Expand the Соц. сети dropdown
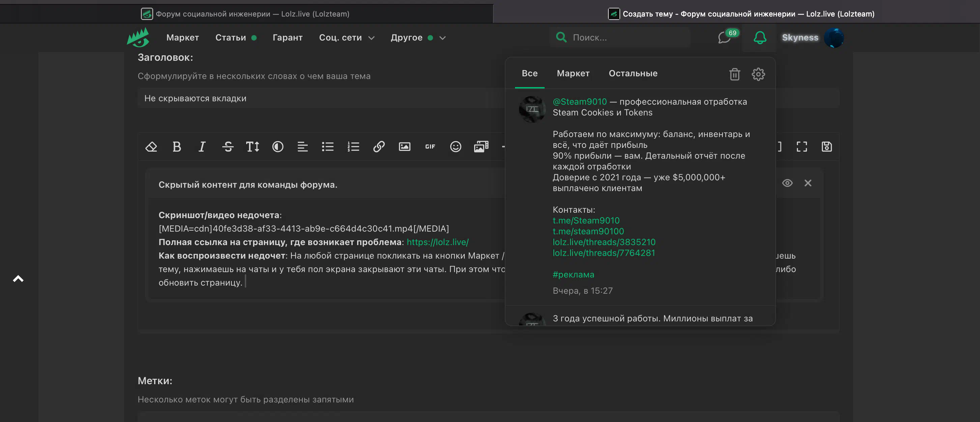Viewport: 980px width, 422px height. click(x=347, y=37)
